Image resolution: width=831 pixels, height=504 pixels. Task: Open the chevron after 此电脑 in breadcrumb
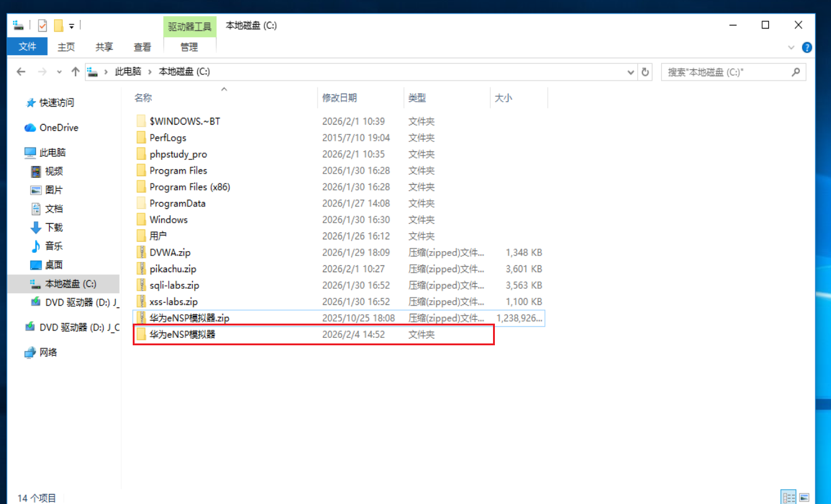coord(150,72)
